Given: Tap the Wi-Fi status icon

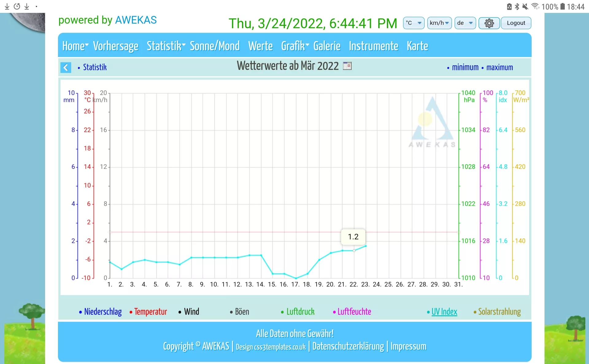Looking at the screenshot, I should [535, 6].
